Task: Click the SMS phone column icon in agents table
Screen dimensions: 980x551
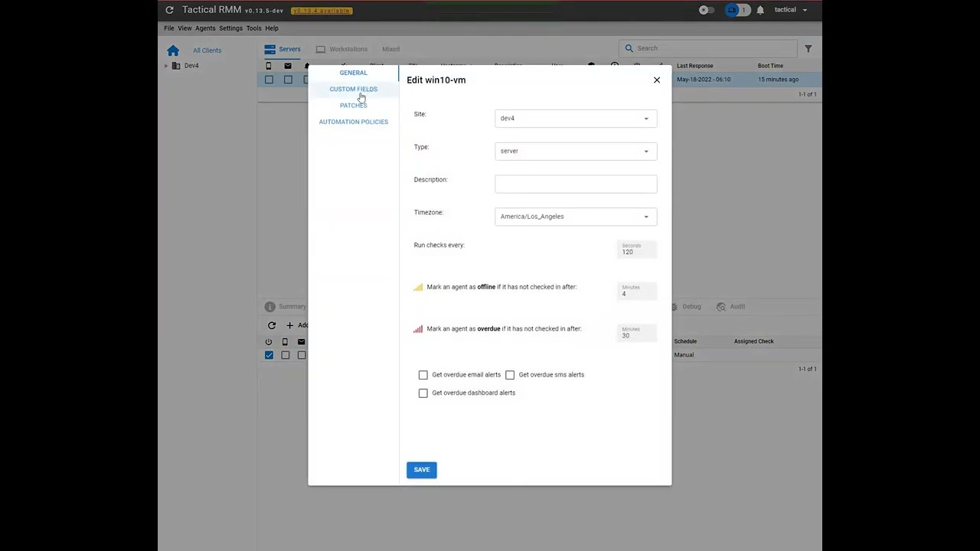Action: point(269,66)
